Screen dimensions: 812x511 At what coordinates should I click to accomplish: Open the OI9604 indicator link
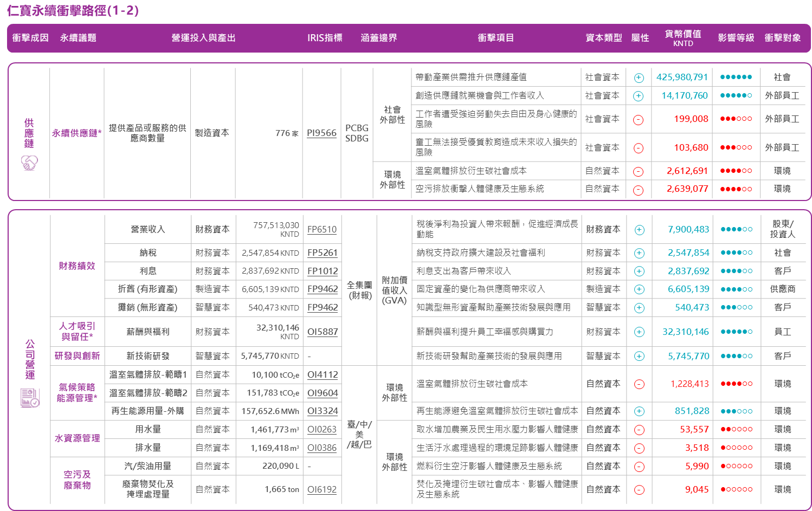(x=323, y=393)
